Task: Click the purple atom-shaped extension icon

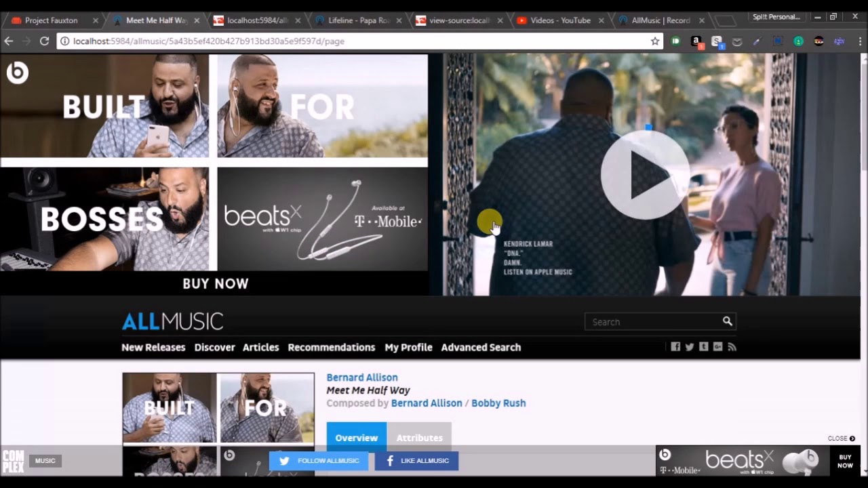Action: (839, 41)
